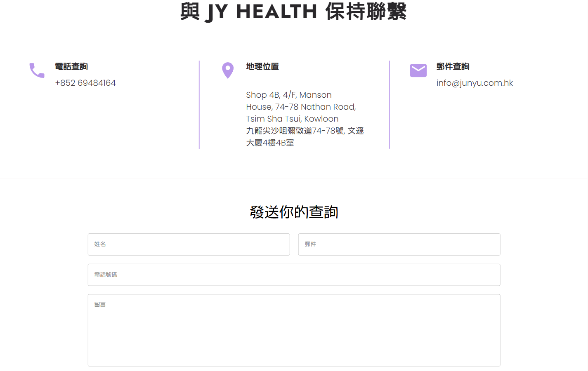Focus the 姓名 name input field
588x371 pixels.
[x=189, y=244]
